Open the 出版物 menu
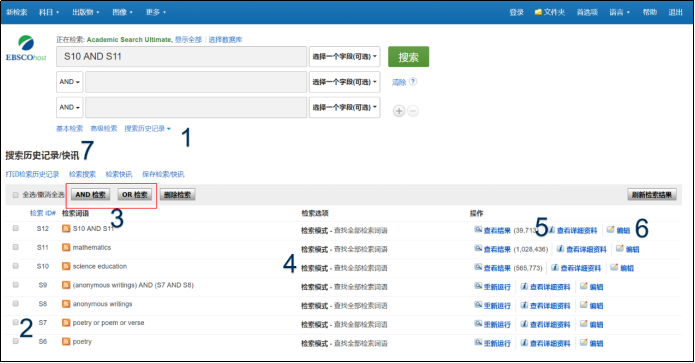The image size is (695, 363). (86, 12)
